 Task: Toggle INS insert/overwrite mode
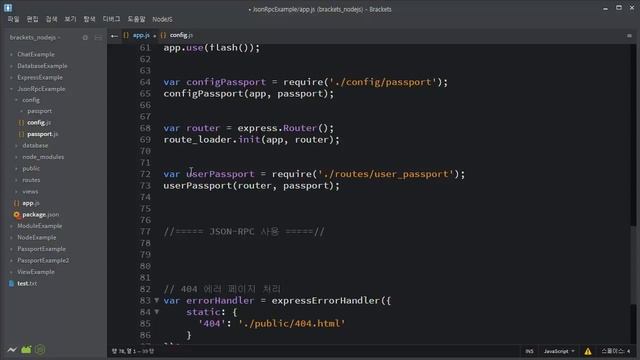529,351
